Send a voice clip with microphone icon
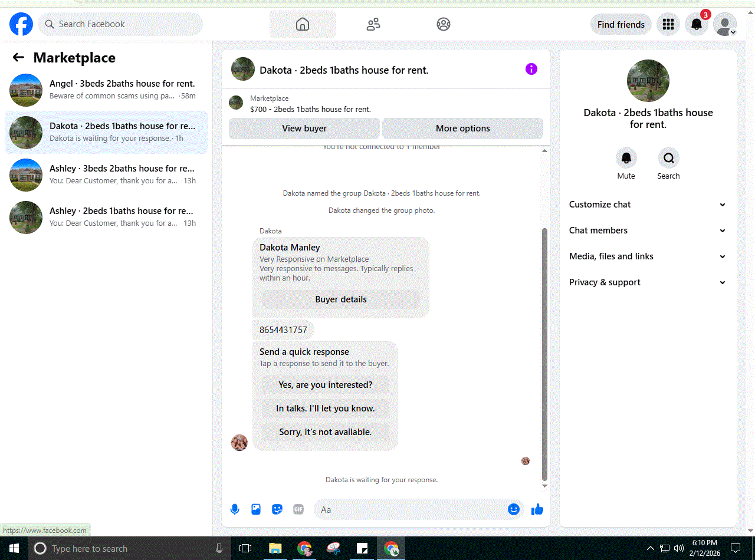This screenshot has height=560, width=755. tap(235, 509)
